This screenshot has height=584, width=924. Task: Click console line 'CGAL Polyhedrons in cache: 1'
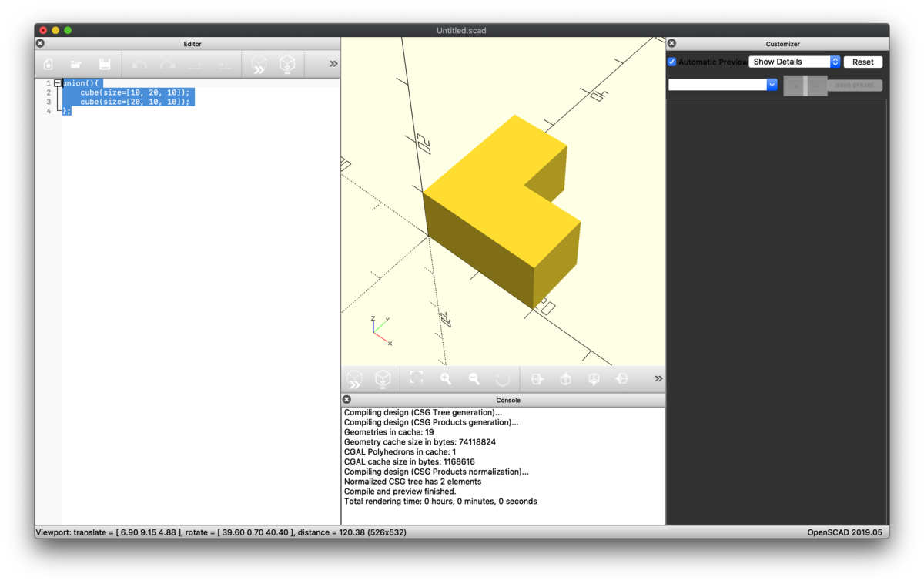click(400, 452)
